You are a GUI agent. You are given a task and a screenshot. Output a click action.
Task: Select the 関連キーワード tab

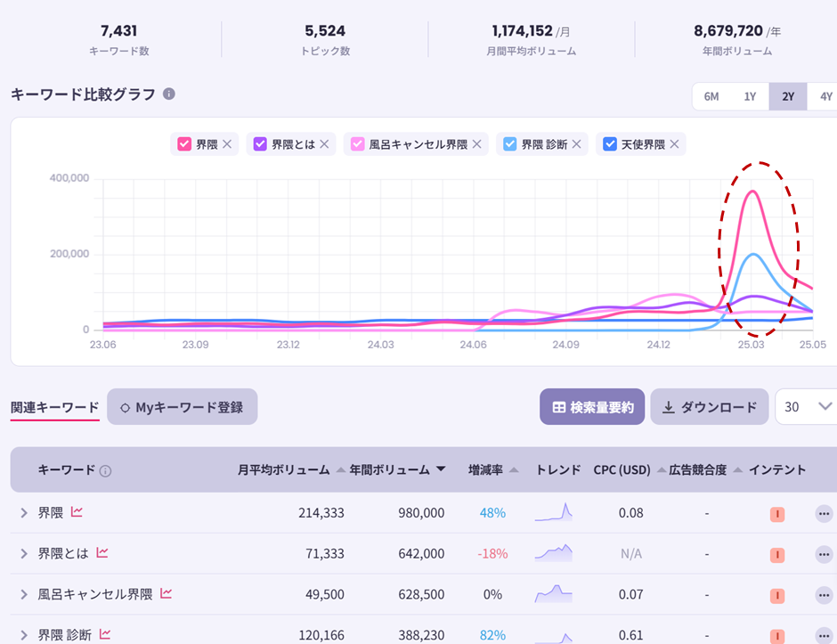pyautogui.click(x=55, y=407)
